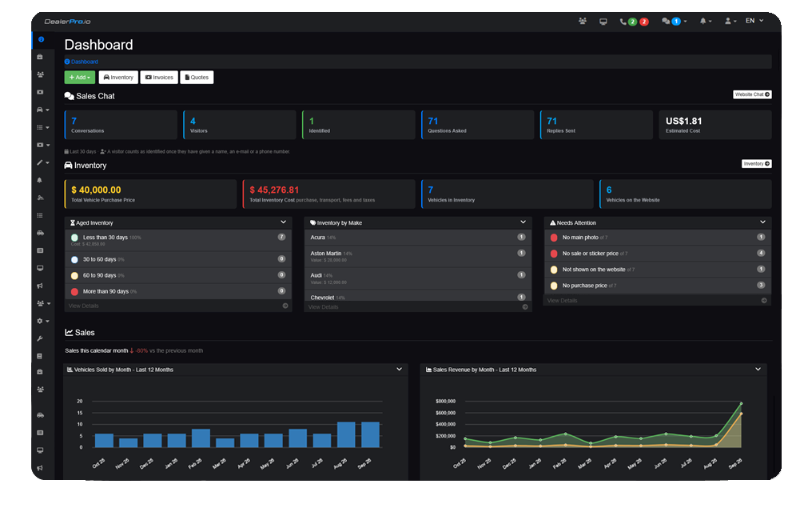Select the Acura row in Inventory by Make
The width and height of the screenshot is (812, 508).
(418, 238)
